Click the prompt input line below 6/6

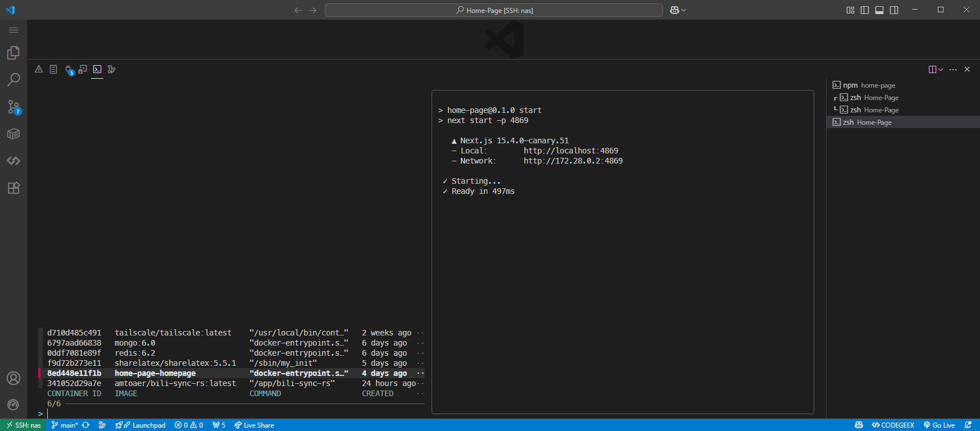point(232,414)
